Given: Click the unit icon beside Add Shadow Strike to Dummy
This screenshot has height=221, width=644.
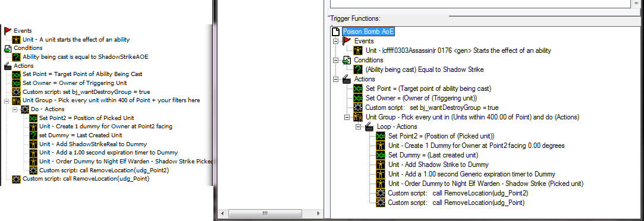Looking at the screenshot, I should [x=381, y=165].
